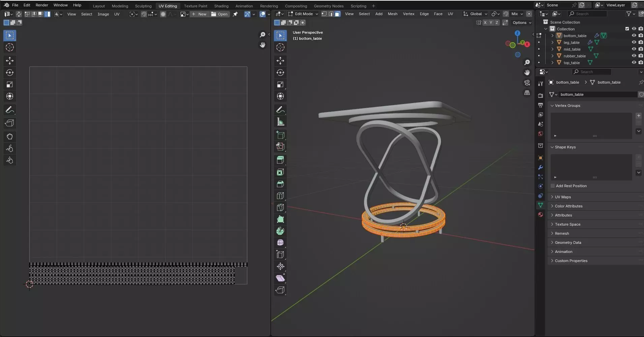
Task: Select the Spin tool
Action: click(x=280, y=231)
